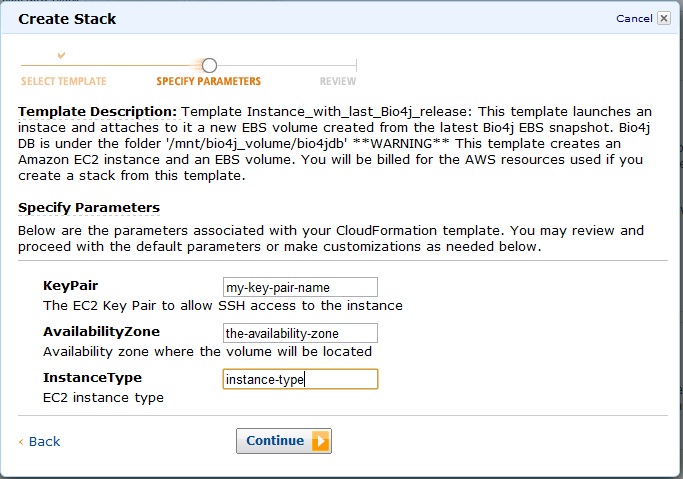Click the AvailabilityZone parameter label
Screen dimensions: 683x479
pos(101,332)
